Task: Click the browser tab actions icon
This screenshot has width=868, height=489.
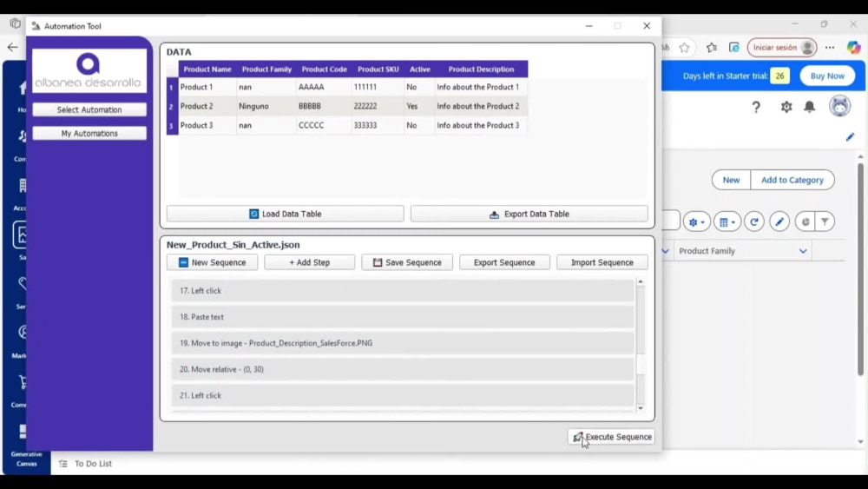Action: [15, 23]
